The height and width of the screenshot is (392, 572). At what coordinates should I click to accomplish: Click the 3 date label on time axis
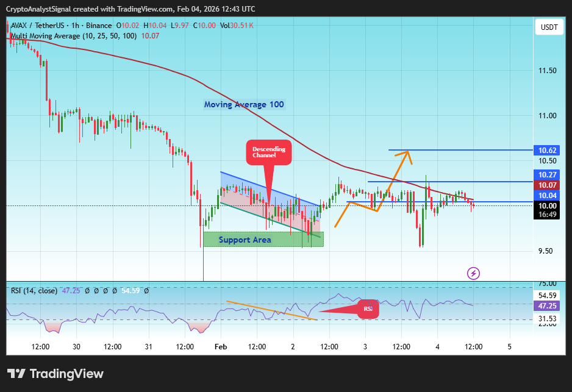(x=365, y=347)
